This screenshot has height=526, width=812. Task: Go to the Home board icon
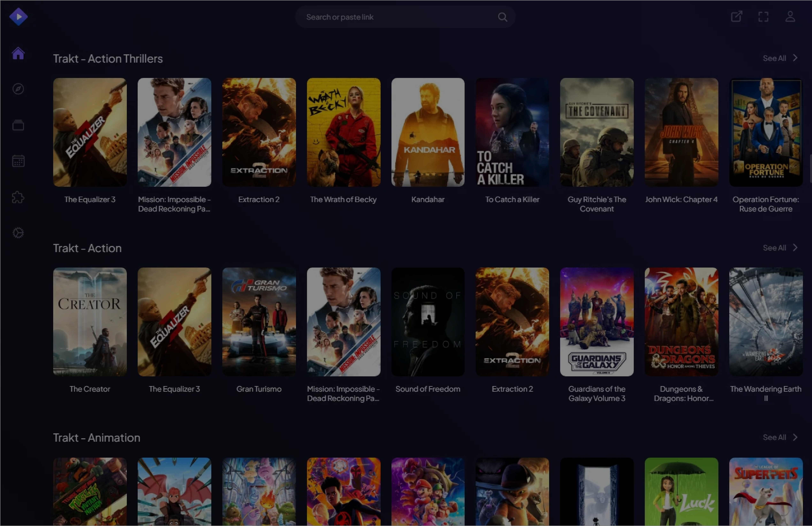[18, 53]
